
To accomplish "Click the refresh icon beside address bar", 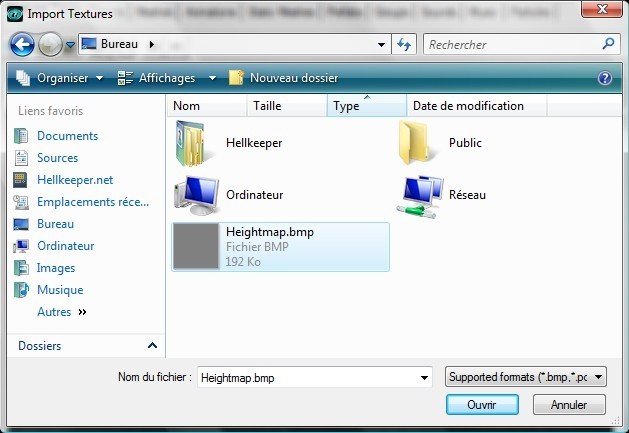I will click(404, 45).
